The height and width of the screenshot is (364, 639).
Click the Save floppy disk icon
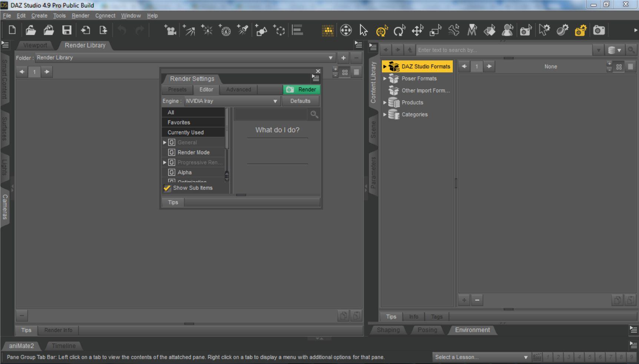[x=67, y=30]
